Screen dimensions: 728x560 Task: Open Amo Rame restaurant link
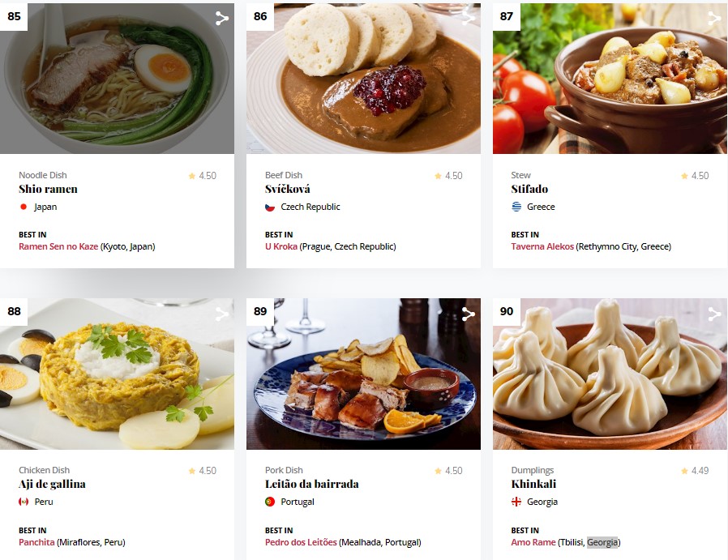pos(533,542)
